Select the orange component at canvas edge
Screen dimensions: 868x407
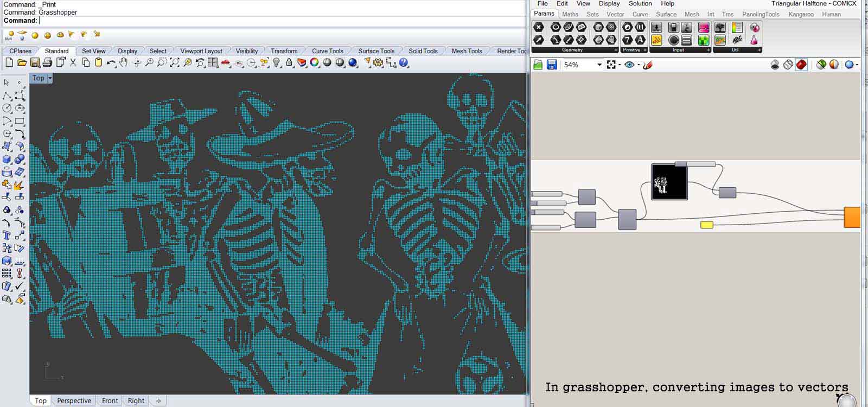pyautogui.click(x=852, y=217)
